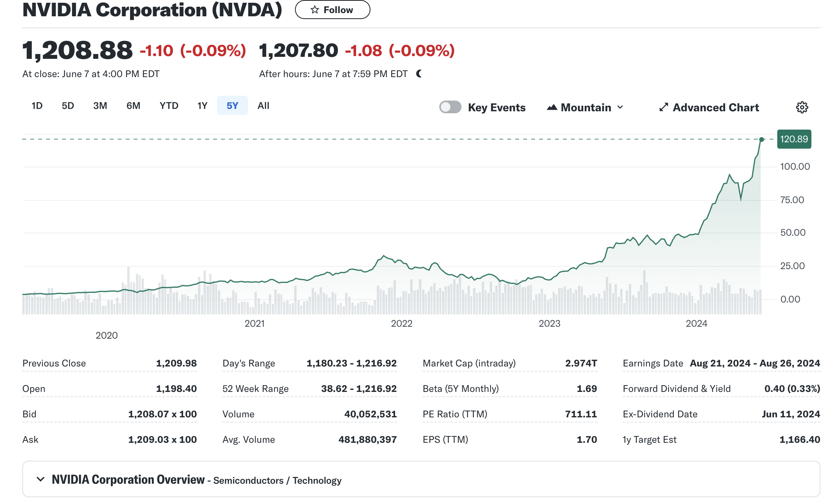This screenshot has width=830, height=504.
Task: Click the after-hours price 1,207.80
Action: click(299, 51)
